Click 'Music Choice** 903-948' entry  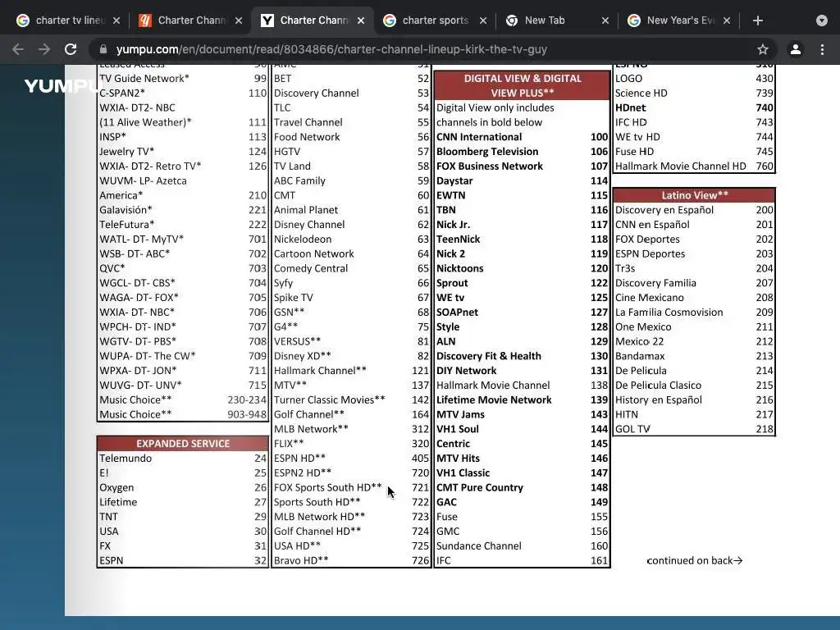(183, 414)
